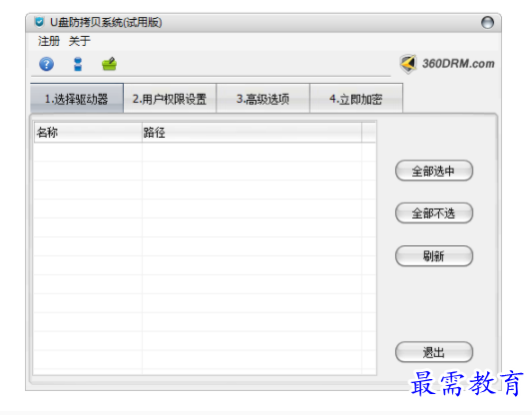The width and height of the screenshot is (532, 415).
Task: Click the 全部不选 button
Action: pos(434,212)
